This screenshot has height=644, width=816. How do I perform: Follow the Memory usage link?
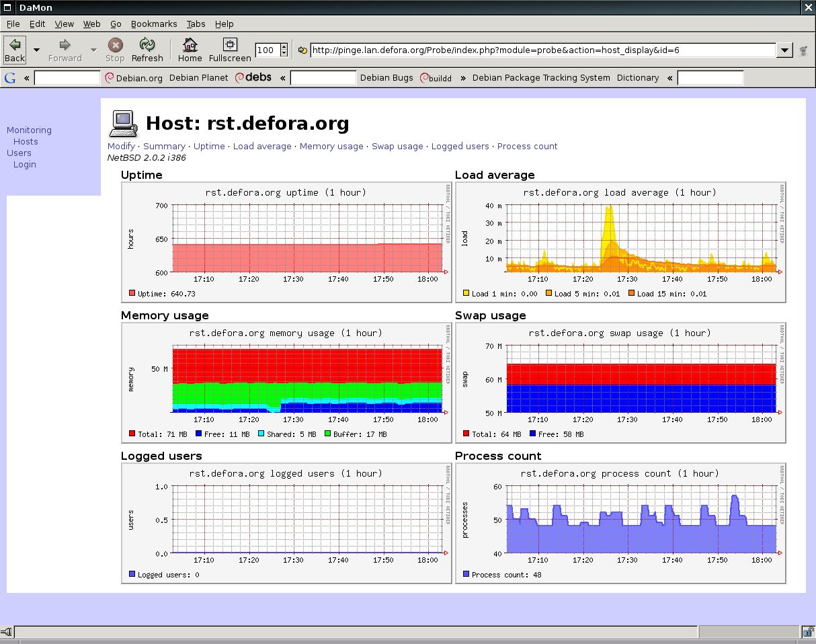[331, 146]
